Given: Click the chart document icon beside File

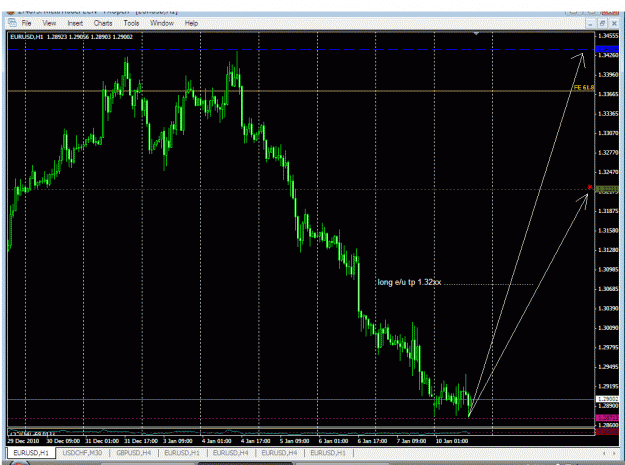Looking at the screenshot, I should point(12,23).
